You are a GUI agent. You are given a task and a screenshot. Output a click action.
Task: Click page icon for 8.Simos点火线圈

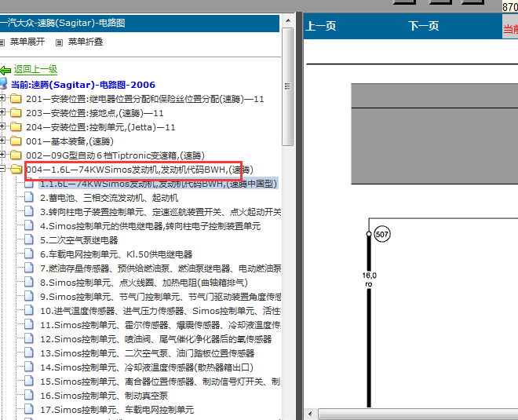tap(29, 283)
